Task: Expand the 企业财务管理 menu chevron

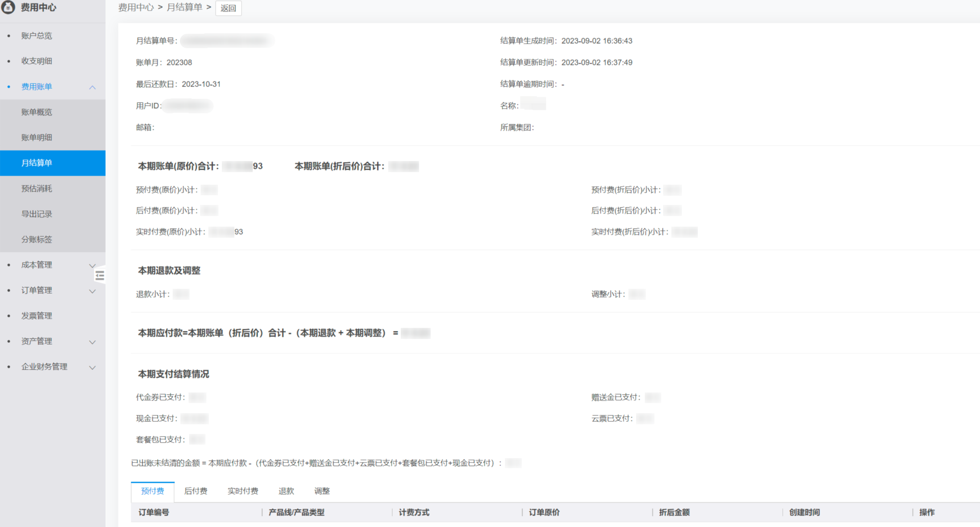Action: [x=92, y=367]
